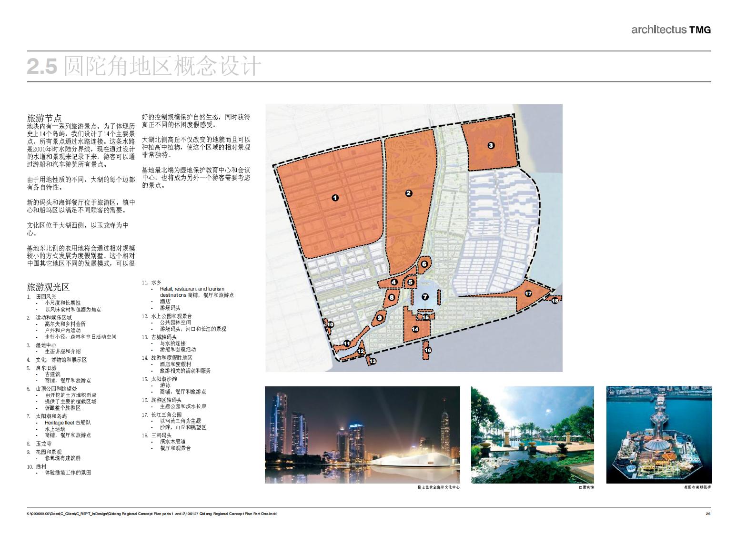The width and height of the screenshot is (756, 535).
Task: Select legend entry 11. 水乡
Action: (151, 283)
